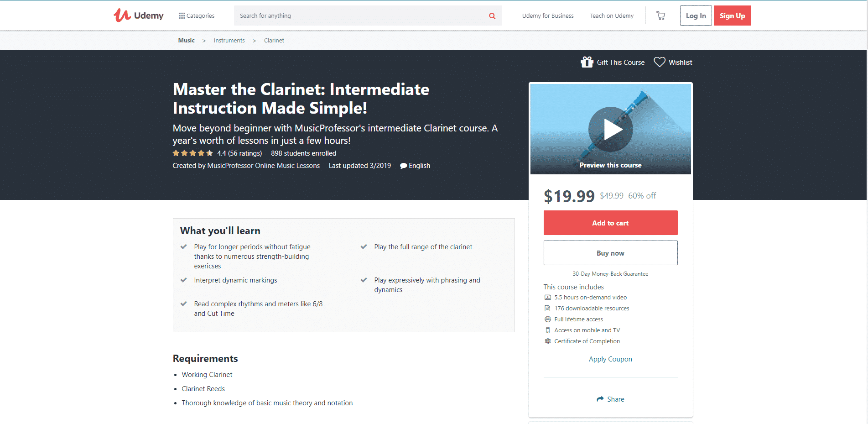Open the Categories grid menu
Image resolution: width=868 pixels, height=424 pixels.
click(197, 16)
